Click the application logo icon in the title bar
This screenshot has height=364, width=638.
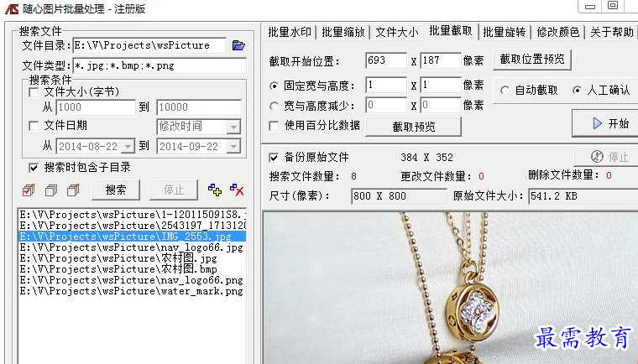point(12,8)
